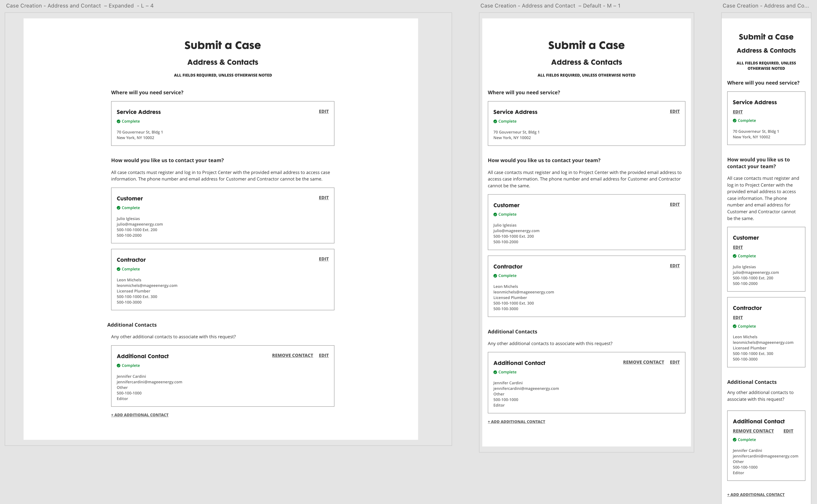Click EDIT on the Contractor card in the M – 1 artboard

pyautogui.click(x=675, y=266)
